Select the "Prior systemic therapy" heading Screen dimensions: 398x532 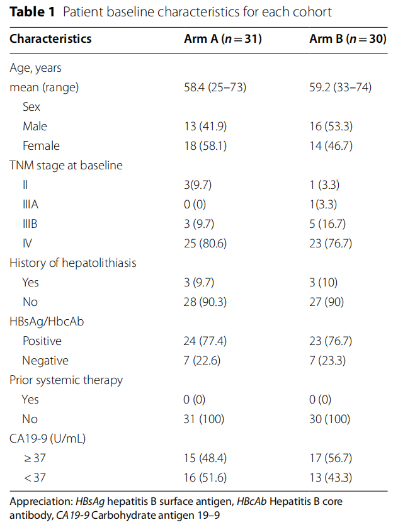click(66, 380)
